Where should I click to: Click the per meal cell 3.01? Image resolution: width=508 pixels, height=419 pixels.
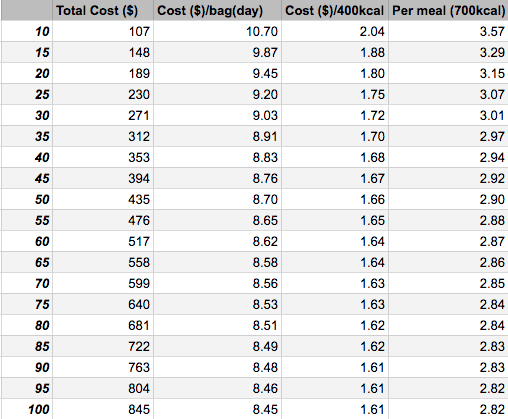pyautogui.click(x=448, y=115)
